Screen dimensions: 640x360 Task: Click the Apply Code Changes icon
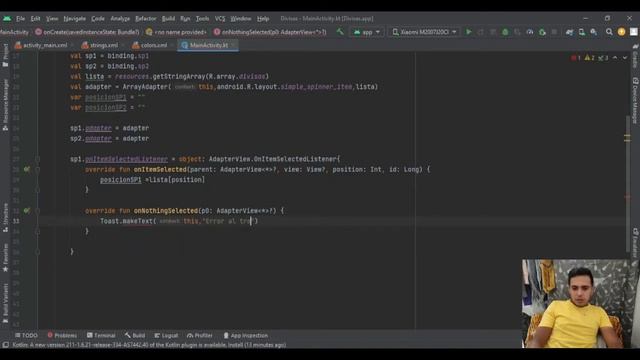[493, 32]
